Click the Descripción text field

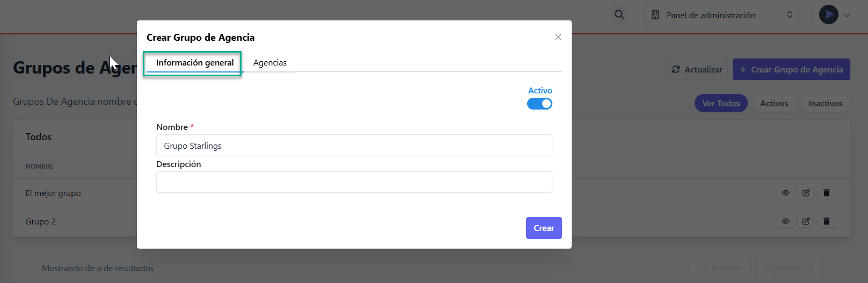[354, 182]
